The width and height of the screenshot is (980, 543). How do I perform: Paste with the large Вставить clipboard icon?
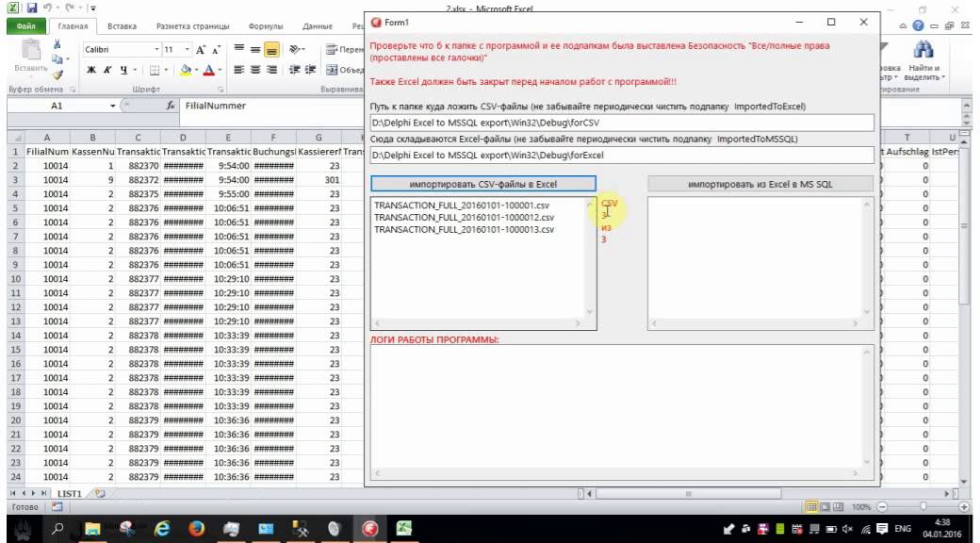pyautogui.click(x=30, y=51)
